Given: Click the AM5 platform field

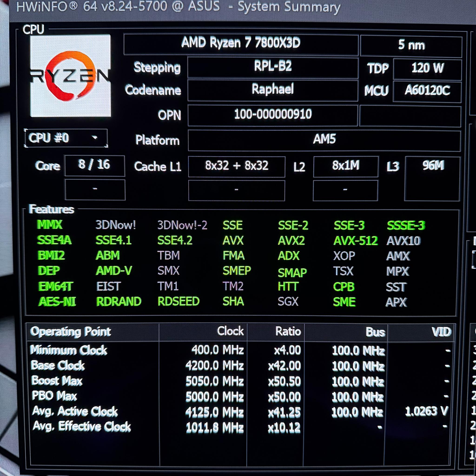Looking at the screenshot, I should pos(324,140).
